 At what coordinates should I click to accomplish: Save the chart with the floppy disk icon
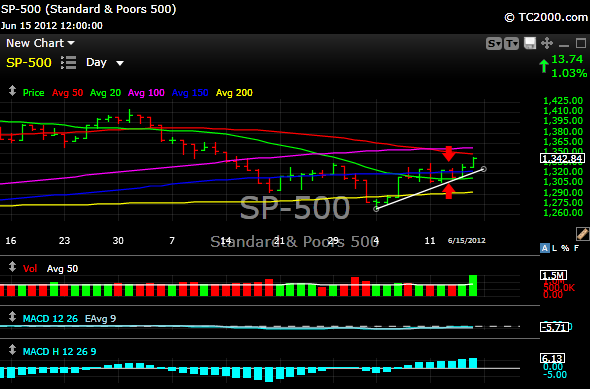(530, 43)
